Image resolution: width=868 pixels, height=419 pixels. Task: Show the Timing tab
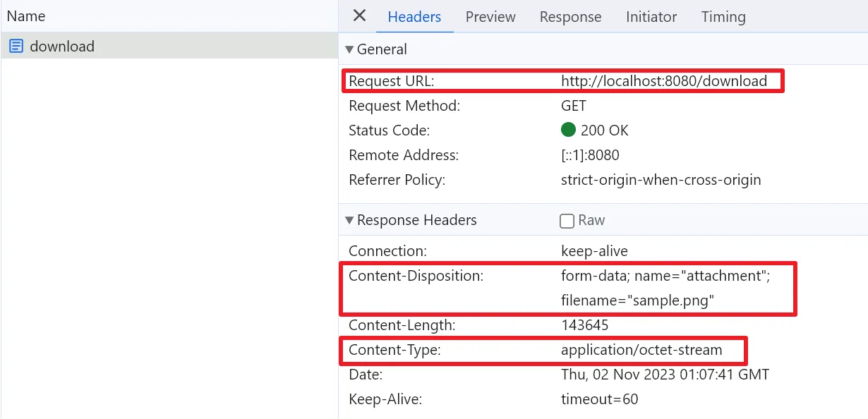coord(723,17)
